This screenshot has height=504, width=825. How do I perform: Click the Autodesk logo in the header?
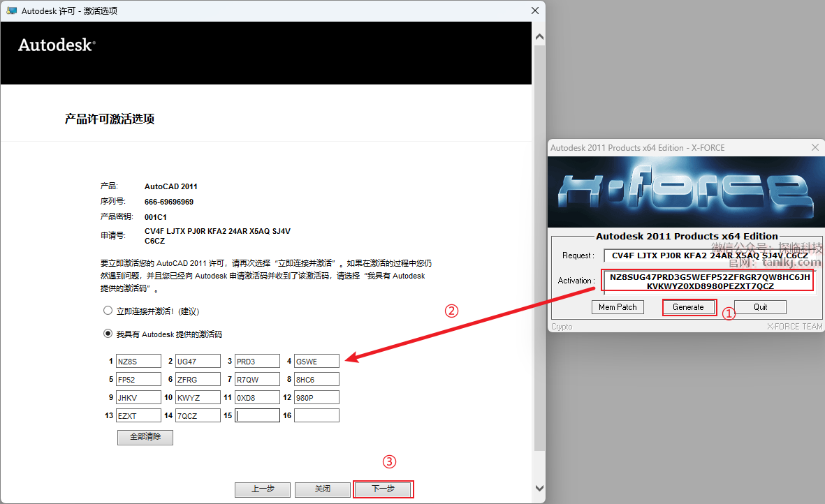[x=57, y=45]
